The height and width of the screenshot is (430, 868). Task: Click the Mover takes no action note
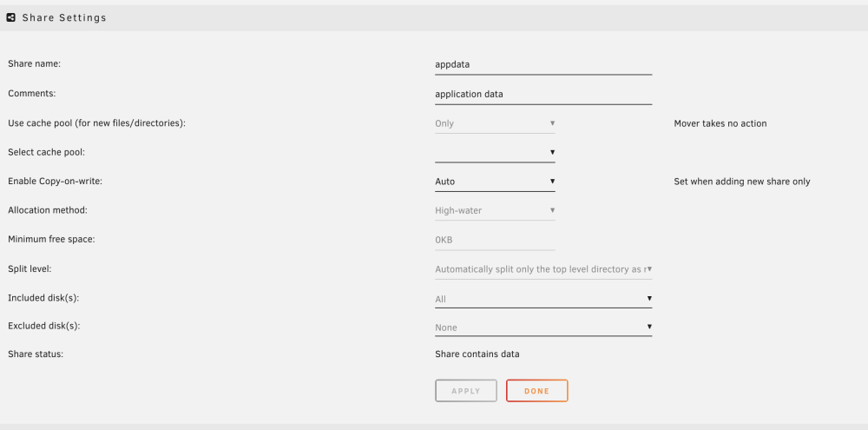[720, 123]
